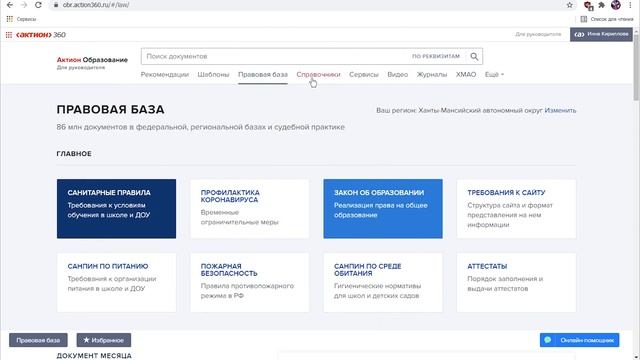Open the Журналы section
The image size is (640, 360).
[432, 74]
